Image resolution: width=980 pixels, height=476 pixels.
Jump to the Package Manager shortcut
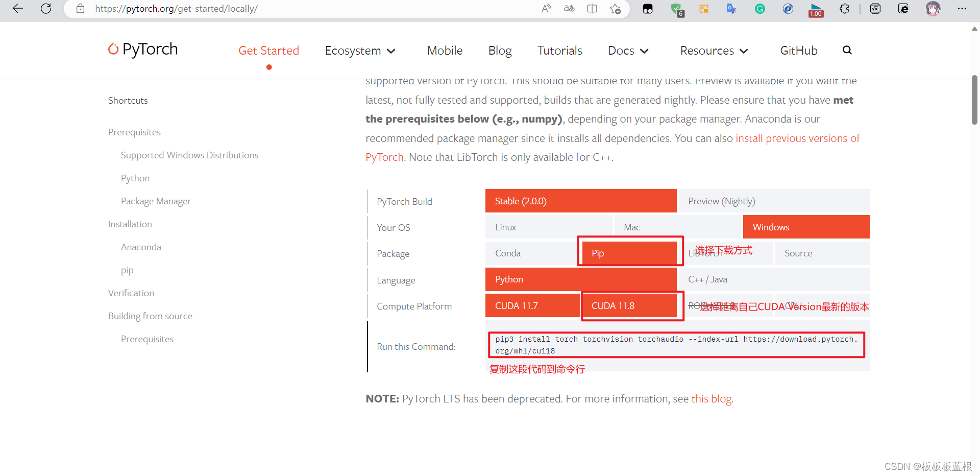point(156,201)
